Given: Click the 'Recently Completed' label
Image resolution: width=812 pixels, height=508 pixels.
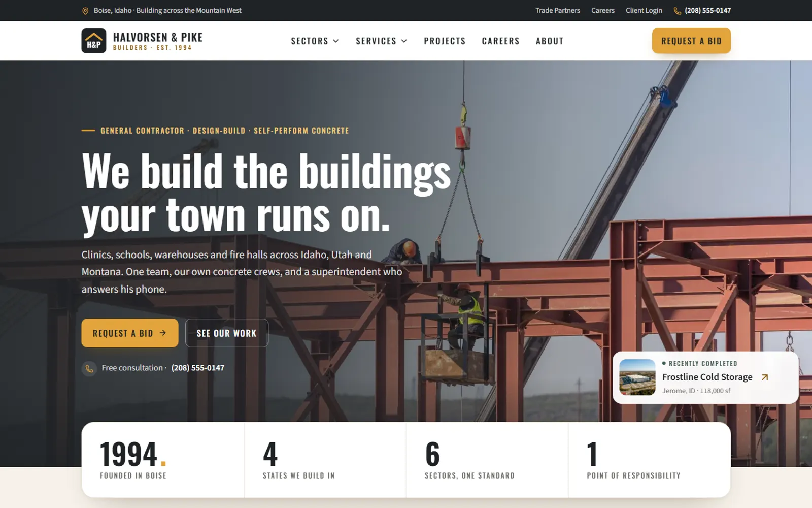Looking at the screenshot, I should point(703,364).
